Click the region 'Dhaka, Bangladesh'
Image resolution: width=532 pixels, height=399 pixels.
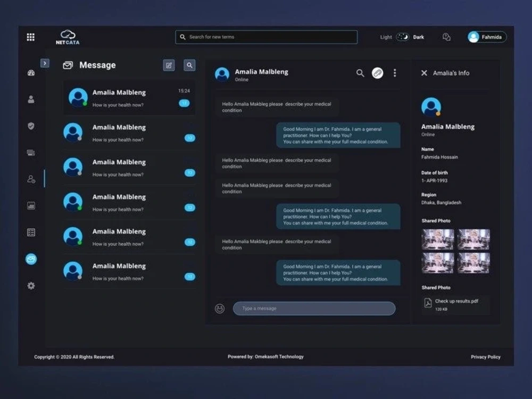pos(441,203)
